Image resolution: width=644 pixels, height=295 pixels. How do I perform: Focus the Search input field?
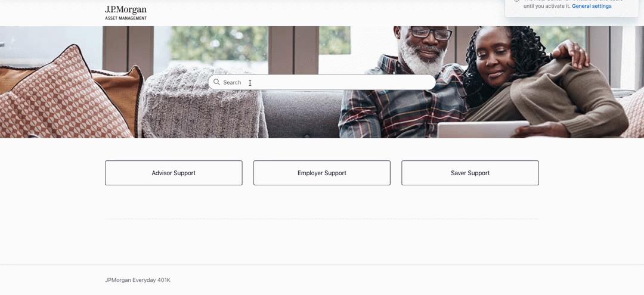pyautogui.click(x=321, y=82)
